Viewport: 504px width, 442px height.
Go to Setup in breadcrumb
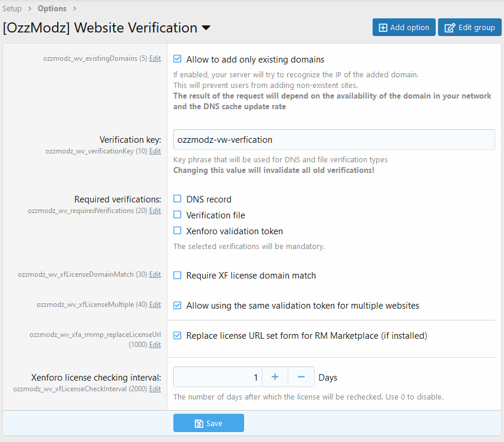click(x=12, y=8)
